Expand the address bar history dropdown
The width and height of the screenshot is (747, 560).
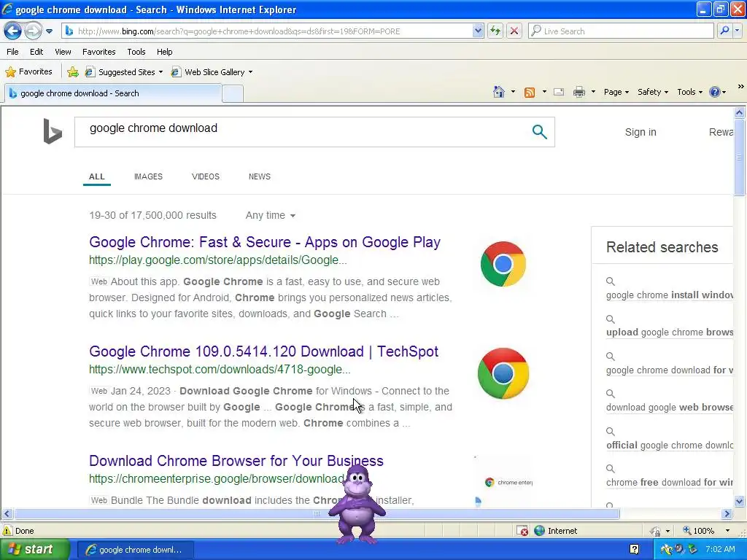tap(478, 31)
